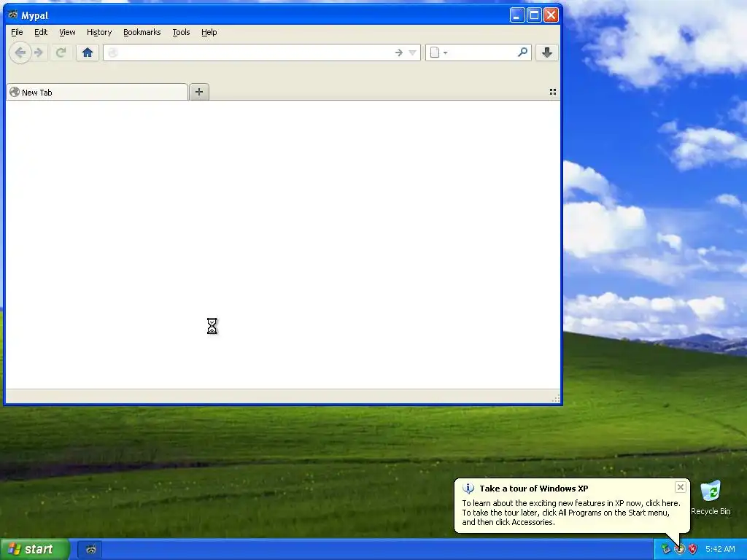The height and width of the screenshot is (560, 747).
Task: Open the Recycle Bin desktop icon
Action: pyautogui.click(x=711, y=497)
